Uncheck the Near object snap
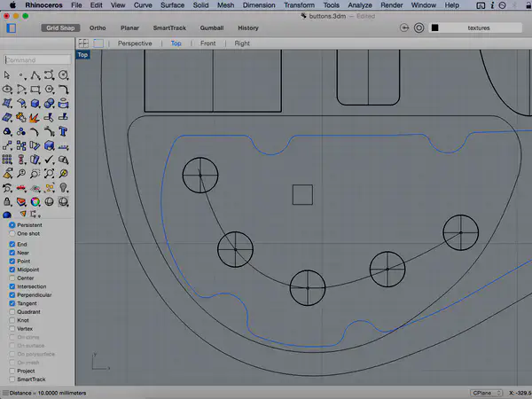Image resolution: width=532 pixels, height=399 pixels. (x=12, y=253)
